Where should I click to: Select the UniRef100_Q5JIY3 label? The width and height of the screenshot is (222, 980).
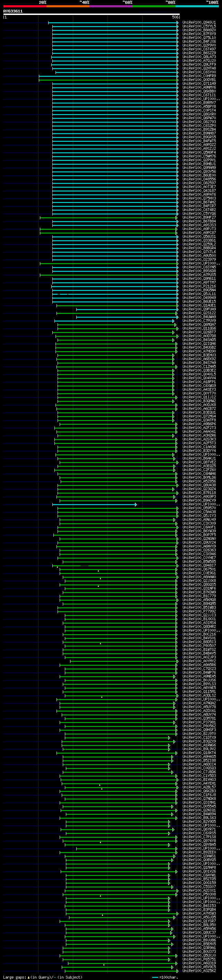coord(199,516)
